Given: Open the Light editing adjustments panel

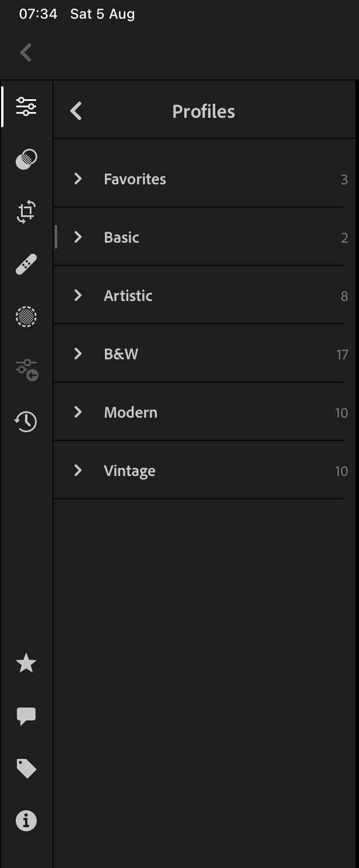Looking at the screenshot, I should click(x=26, y=106).
